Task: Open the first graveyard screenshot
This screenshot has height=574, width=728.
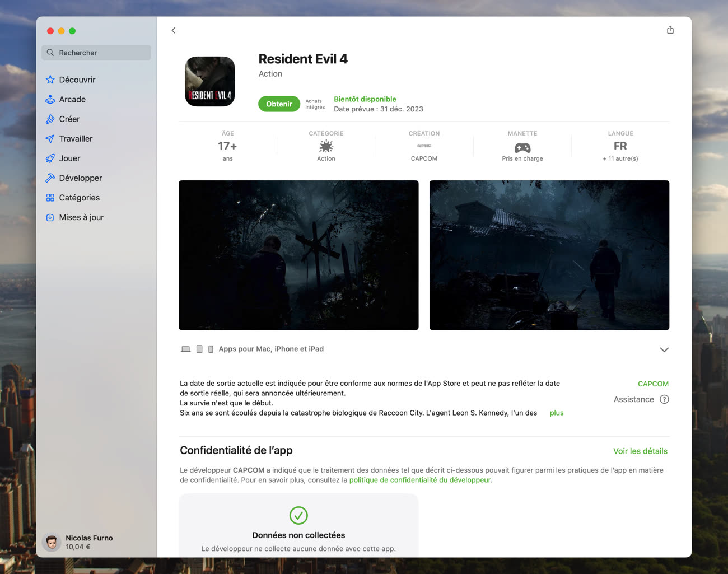Action: (298, 255)
